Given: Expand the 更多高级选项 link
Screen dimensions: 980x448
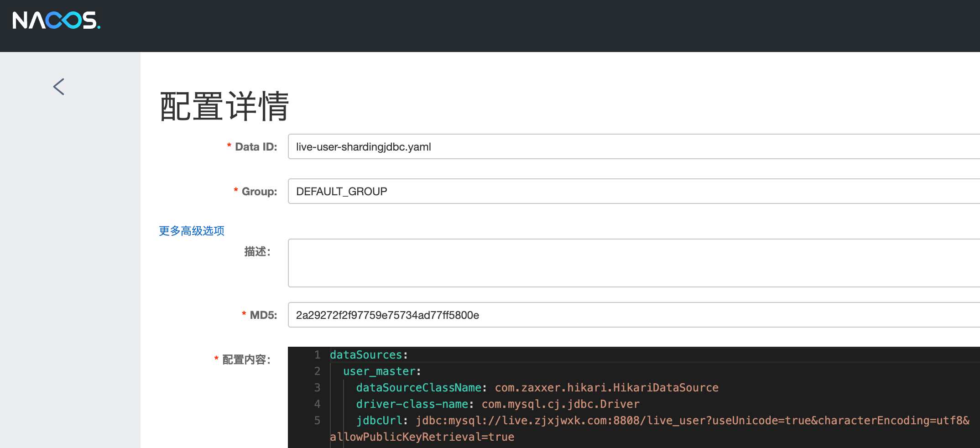Looking at the screenshot, I should click(192, 231).
